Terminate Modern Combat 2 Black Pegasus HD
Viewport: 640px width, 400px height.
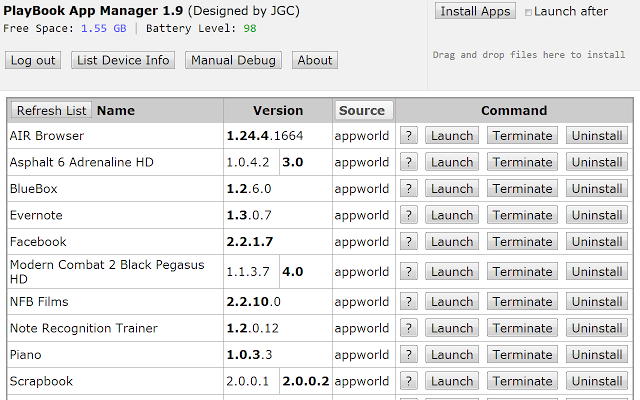tap(522, 272)
